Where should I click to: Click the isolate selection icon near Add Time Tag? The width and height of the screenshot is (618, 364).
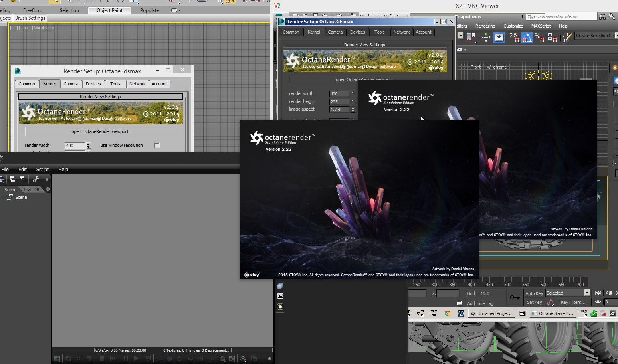pos(460,303)
